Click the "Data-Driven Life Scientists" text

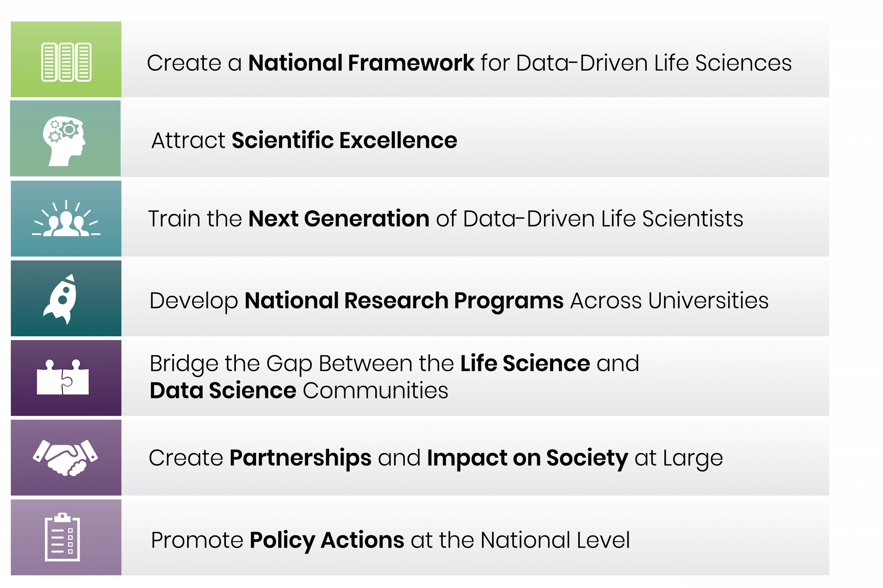click(x=603, y=219)
